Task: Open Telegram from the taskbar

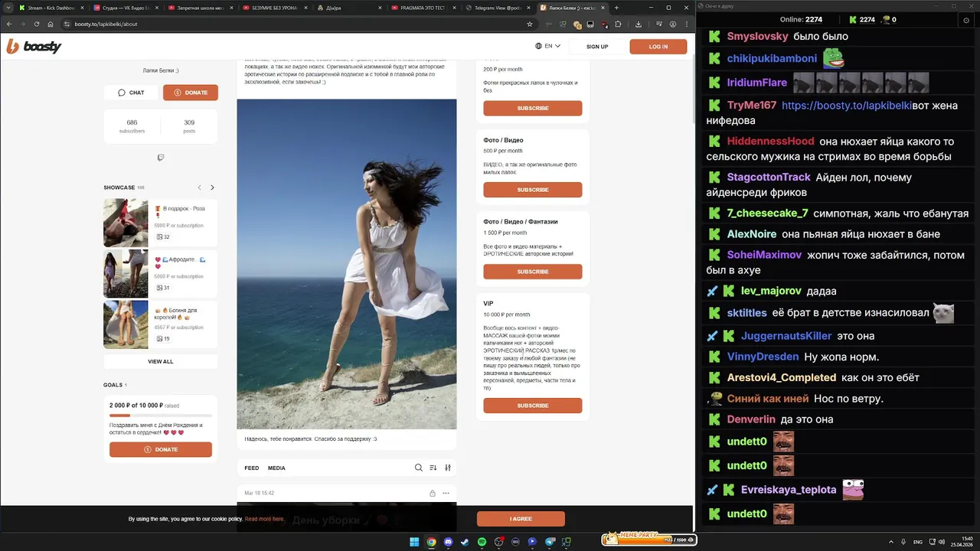Action: point(549,542)
